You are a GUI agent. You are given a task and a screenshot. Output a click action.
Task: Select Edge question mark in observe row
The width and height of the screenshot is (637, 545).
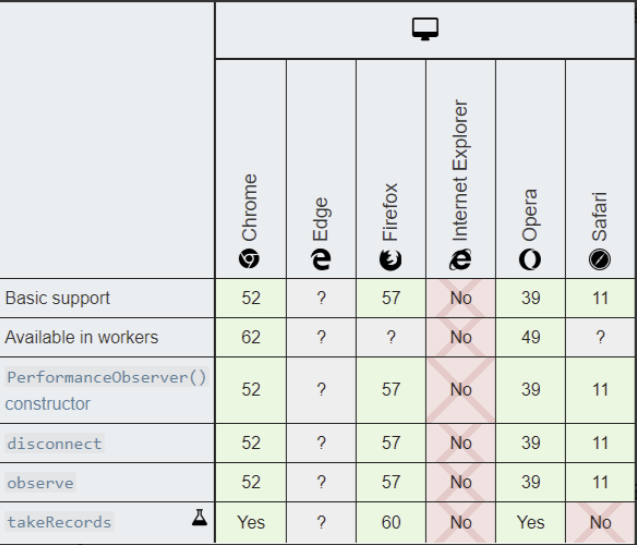[x=321, y=482]
